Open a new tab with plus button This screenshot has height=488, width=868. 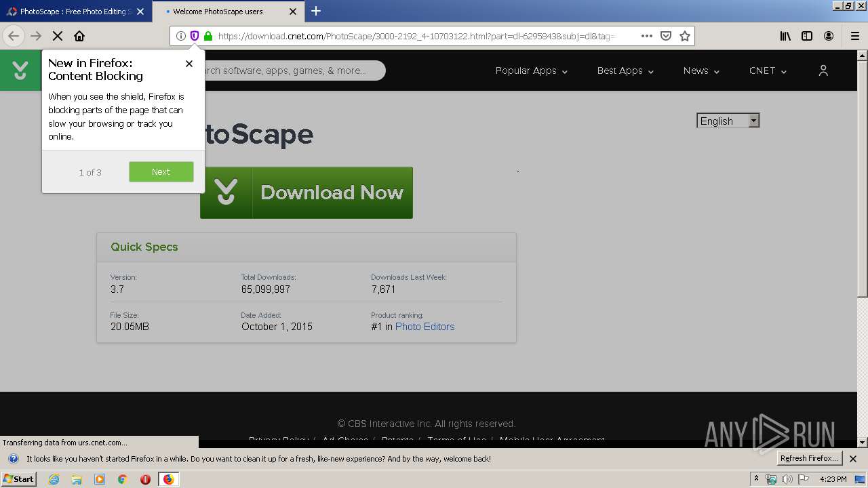(x=316, y=11)
